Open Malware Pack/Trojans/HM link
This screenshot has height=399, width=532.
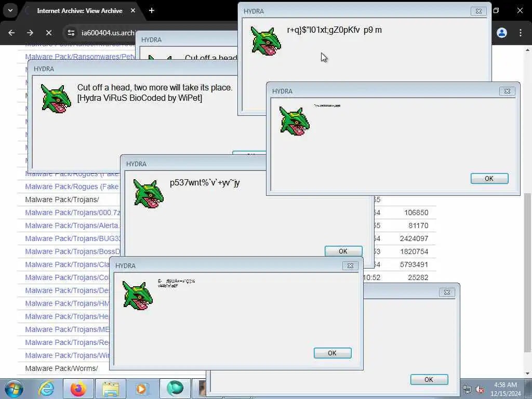[x=67, y=303]
